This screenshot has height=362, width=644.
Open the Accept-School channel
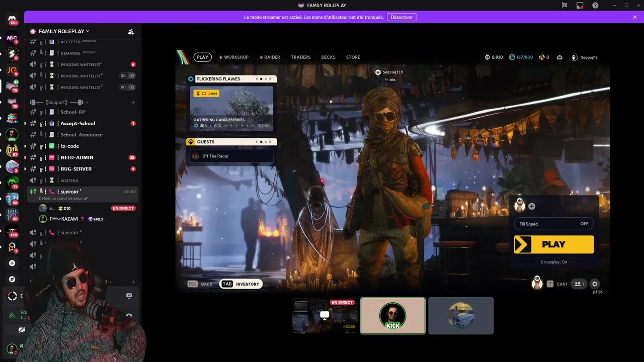83,123
